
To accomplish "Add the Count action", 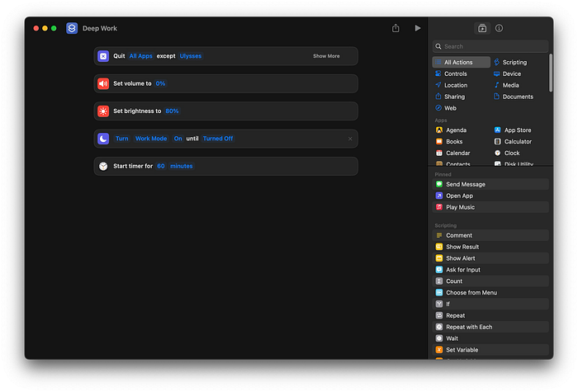I will pyautogui.click(x=490, y=281).
